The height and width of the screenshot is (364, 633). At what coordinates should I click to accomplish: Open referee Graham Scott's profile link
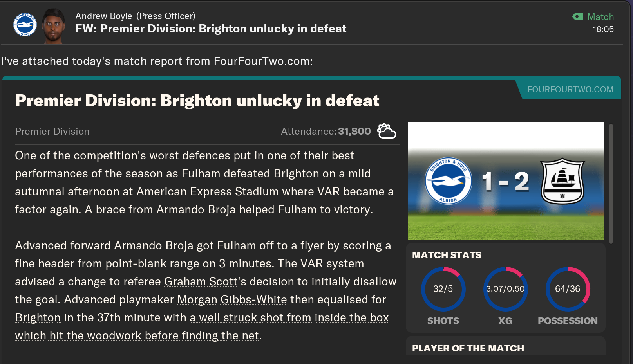[201, 281]
